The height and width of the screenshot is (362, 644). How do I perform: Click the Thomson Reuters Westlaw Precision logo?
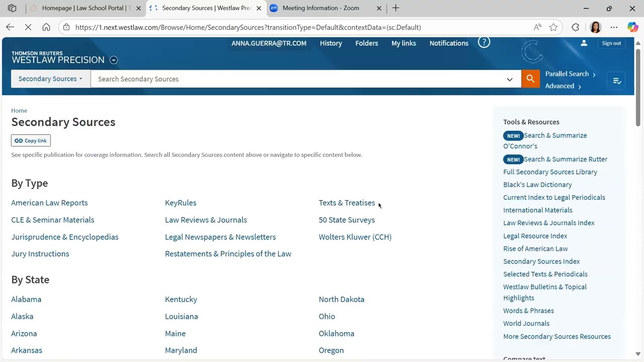click(x=58, y=57)
